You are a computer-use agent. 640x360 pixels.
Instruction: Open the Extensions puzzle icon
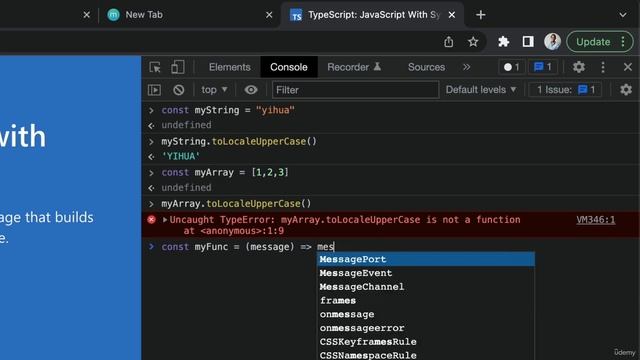coord(504,42)
